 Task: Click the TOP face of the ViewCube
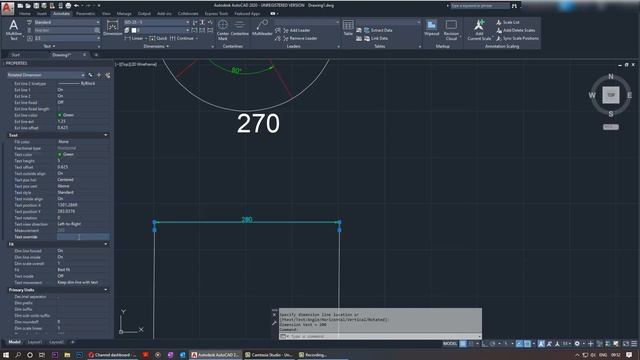pyautogui.click(x=611, y=95)
